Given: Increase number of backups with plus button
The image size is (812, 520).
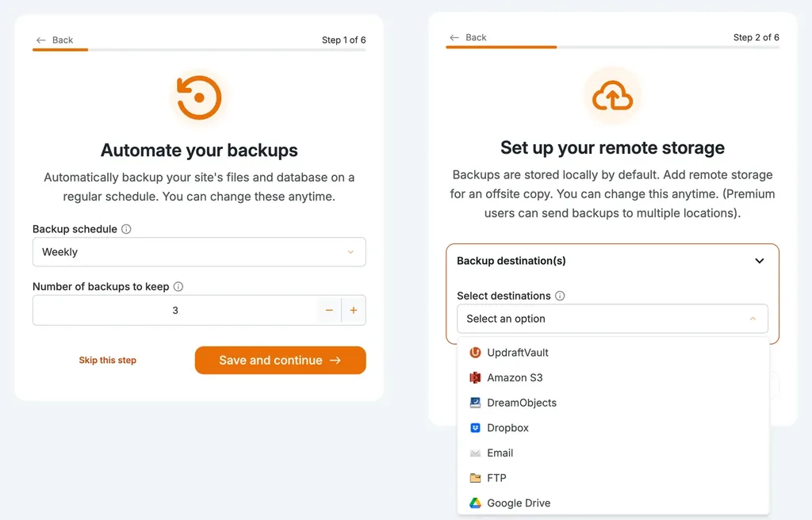Looking at the screenshot, I should [354, 310].
